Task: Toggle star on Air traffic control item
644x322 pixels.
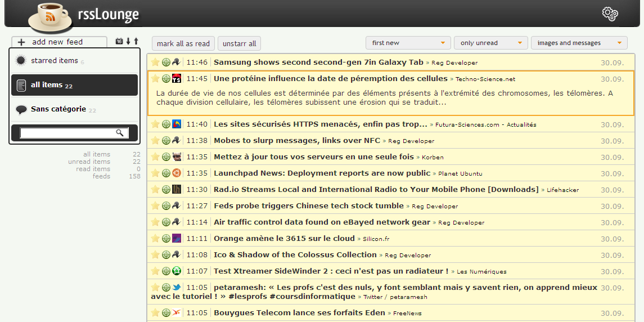Action: click(x=155, y=222)
